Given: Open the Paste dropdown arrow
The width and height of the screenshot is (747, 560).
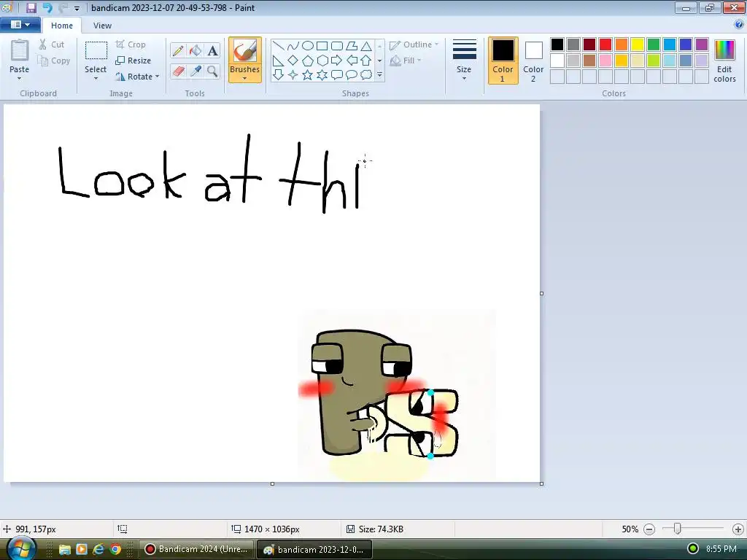Looking at the screenshot, I should [19, 79].
